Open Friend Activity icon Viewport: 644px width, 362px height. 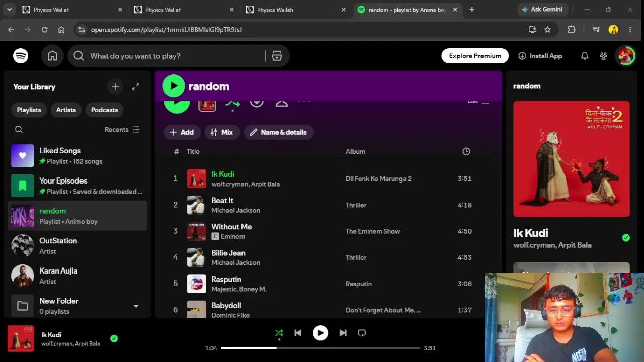click(x=603, y=56)
